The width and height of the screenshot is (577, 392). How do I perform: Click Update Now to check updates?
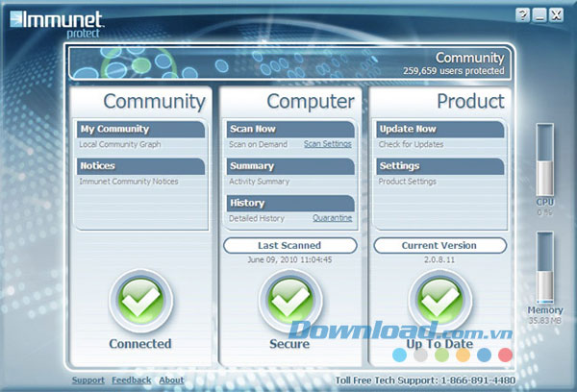[440, 129]
